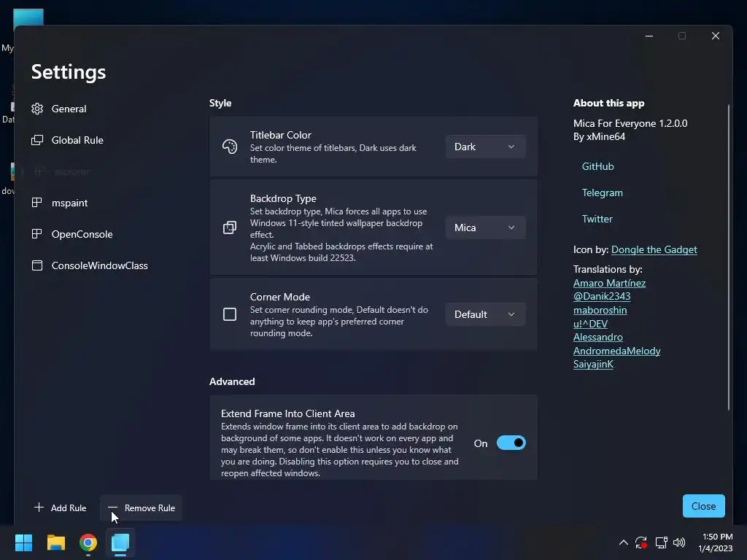Select ConsoleWindowClass rule
The height and width of the screenshot is (560, 747).
coord(99,265)
